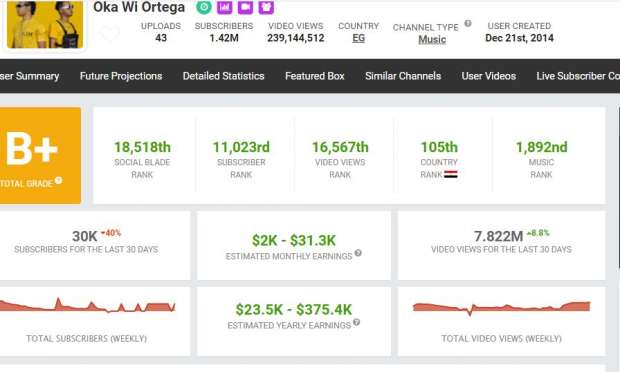Viewport: 620px width, 372px height.
Task: Follow the Music channel type link
Action: [432, 40]
